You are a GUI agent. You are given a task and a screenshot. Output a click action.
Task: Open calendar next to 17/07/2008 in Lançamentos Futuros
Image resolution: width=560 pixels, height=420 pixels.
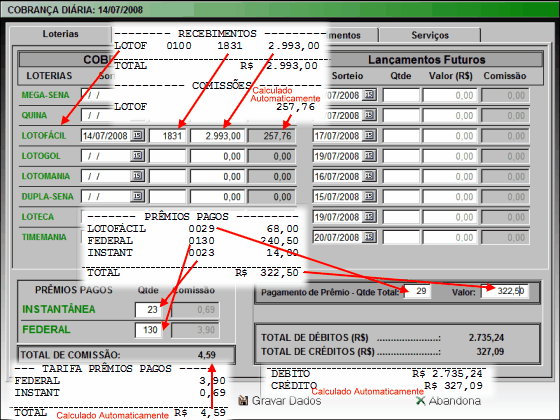369,135
